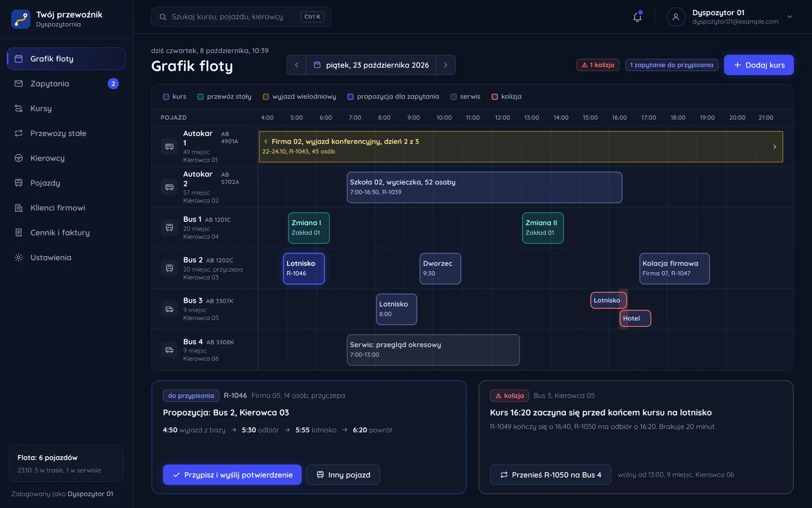This screenshot has width=812, height=508.
Task: Click the Twój przewoźnik app logo
Action: click(x=21, y=19)
